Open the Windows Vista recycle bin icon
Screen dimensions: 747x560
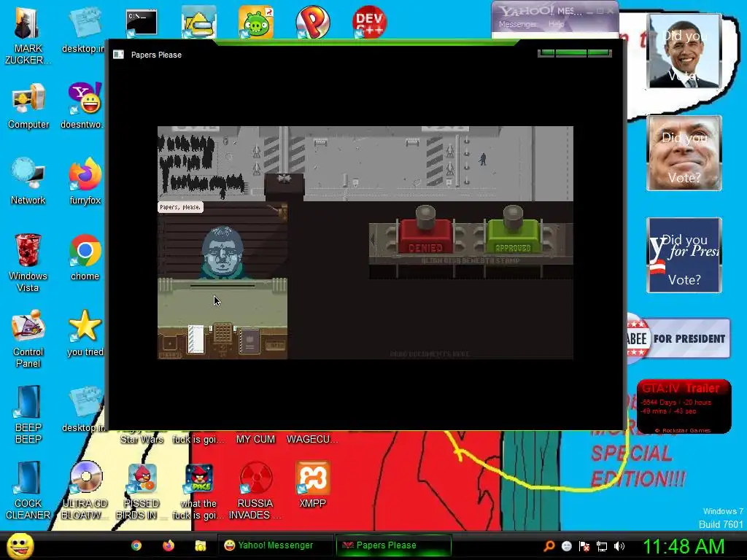[28, 262]
